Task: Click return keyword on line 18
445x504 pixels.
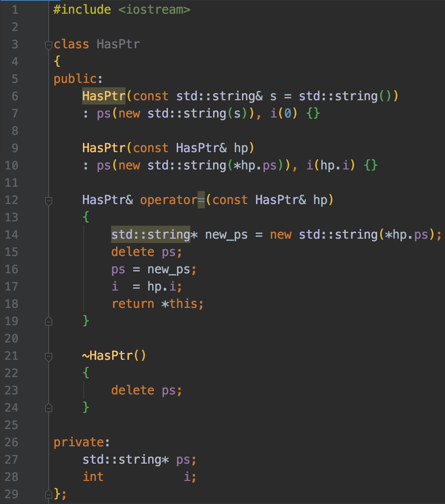Action: click(x=133, y=304)
